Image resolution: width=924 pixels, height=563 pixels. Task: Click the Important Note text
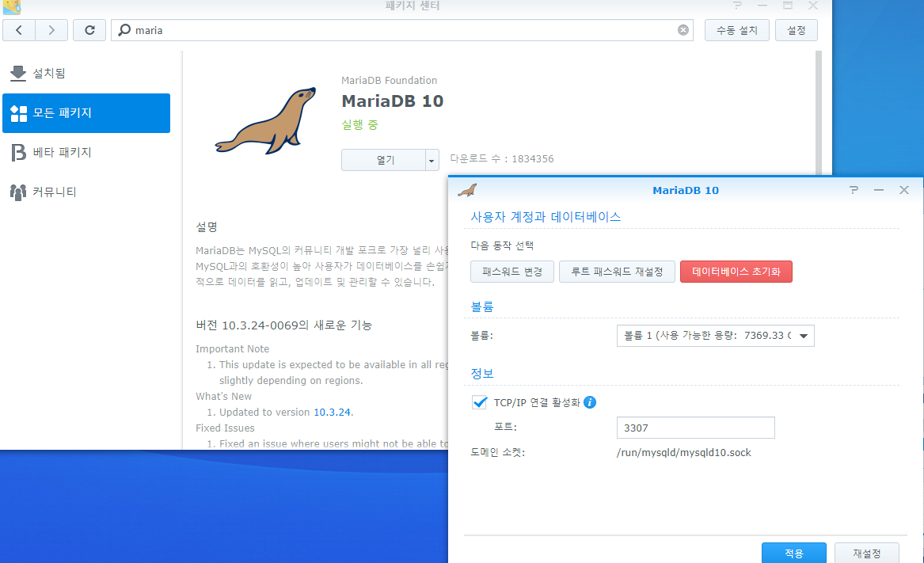[232, 348]
